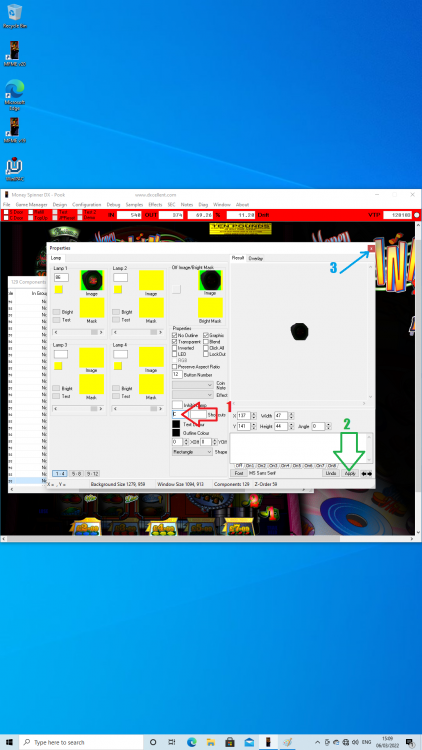Click the Apply button
The width and height of the screenshot is (422, 750).
pyautogui.click(x=350, y=473)
